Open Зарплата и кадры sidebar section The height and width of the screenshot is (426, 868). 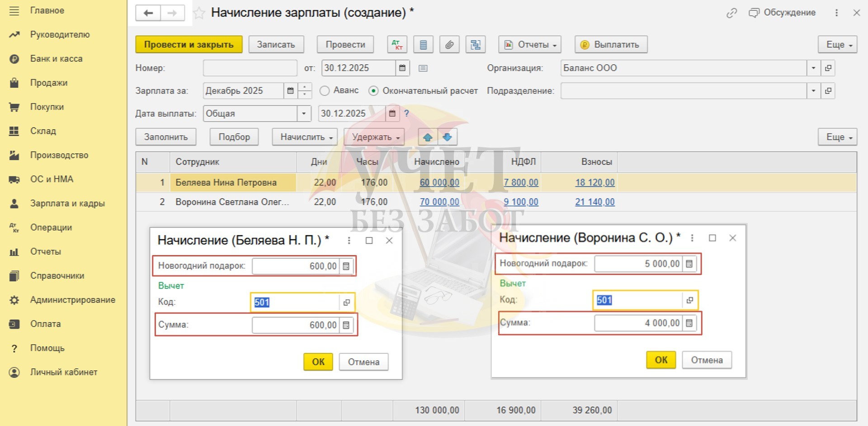(67, 204)
